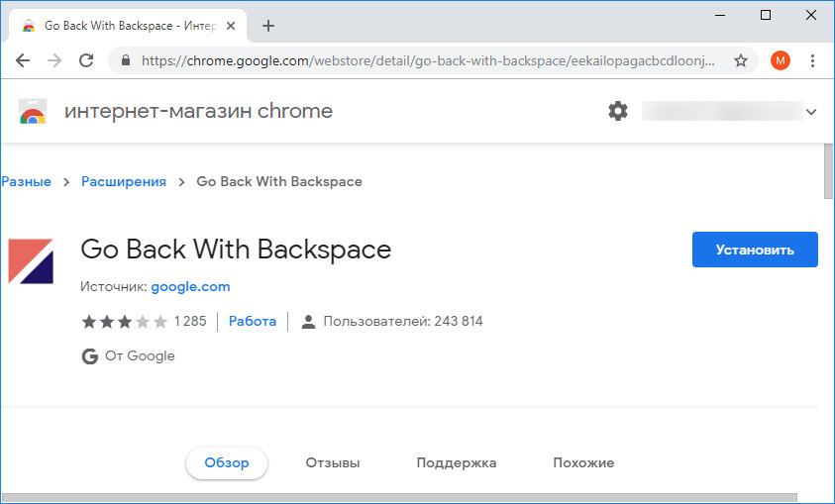This screenshot has height=504, width=835.
Task: Close the Go Back With Backspace tab
Action: pos(231,26)
